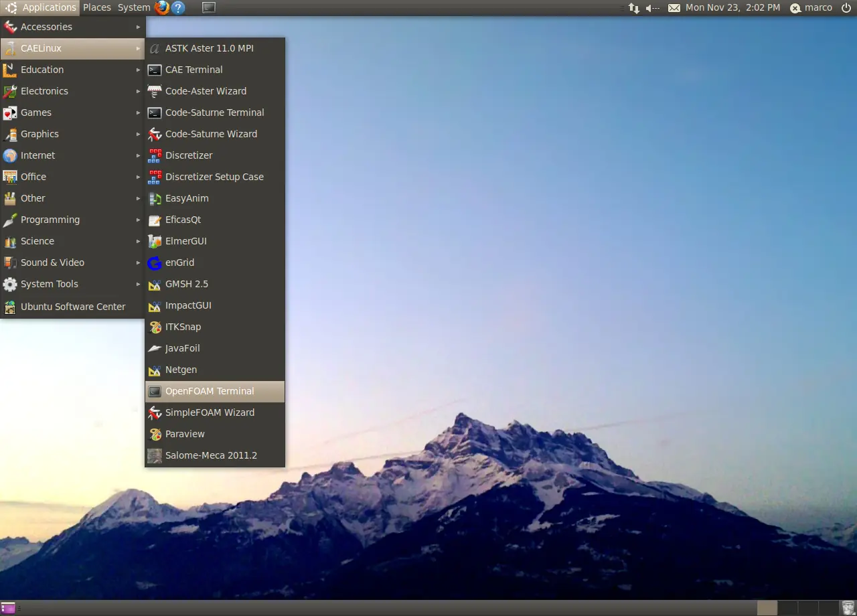Launch Code-Saturne Wizard icon
This screenshot has height=616, width=857.
click(155, 134)
